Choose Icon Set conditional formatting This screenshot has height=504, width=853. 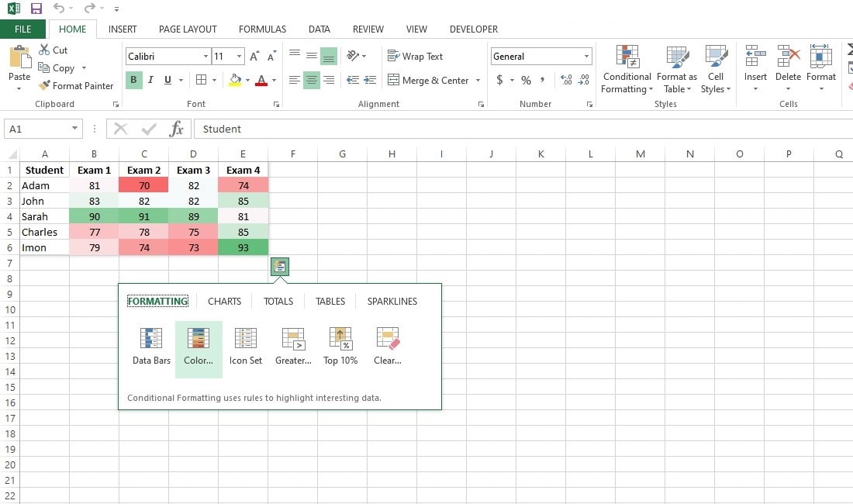pos(246,345)
